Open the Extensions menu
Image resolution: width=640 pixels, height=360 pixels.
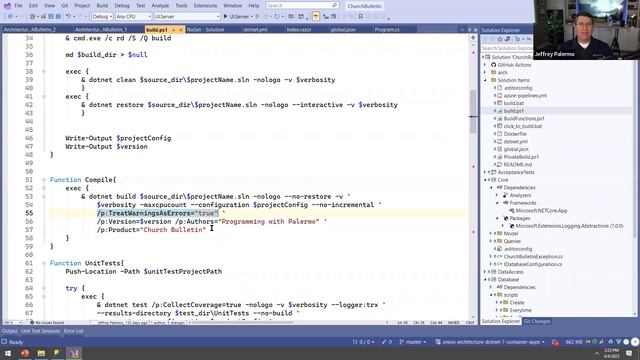[205, 6]
